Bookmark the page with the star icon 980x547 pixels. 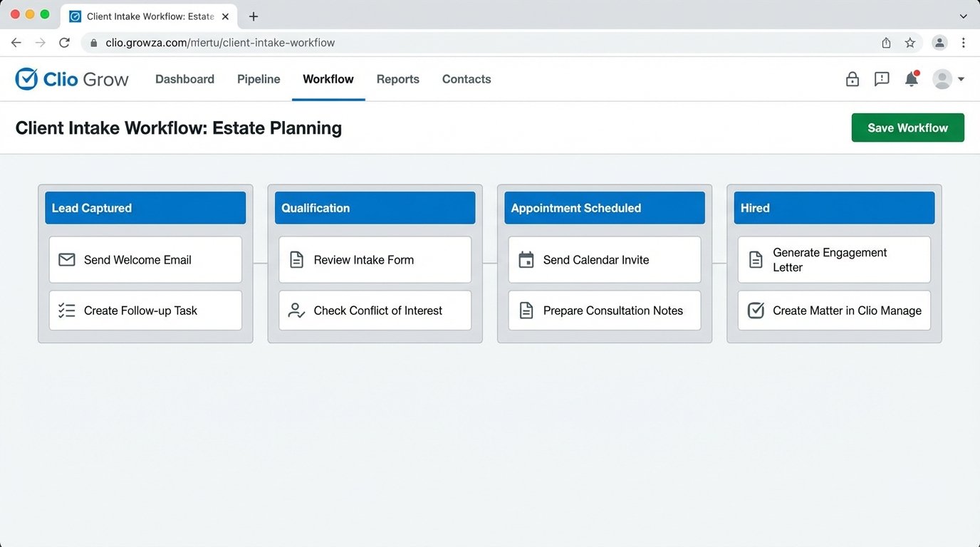pyautogui.click(x=910, y=42)
